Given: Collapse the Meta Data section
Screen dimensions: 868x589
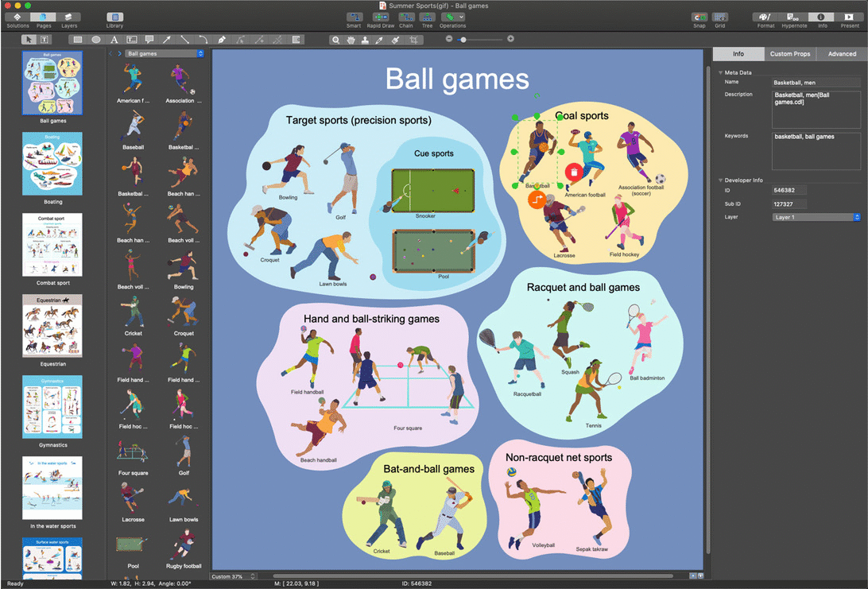Looking at the screenshot, I should coord(721,72).
